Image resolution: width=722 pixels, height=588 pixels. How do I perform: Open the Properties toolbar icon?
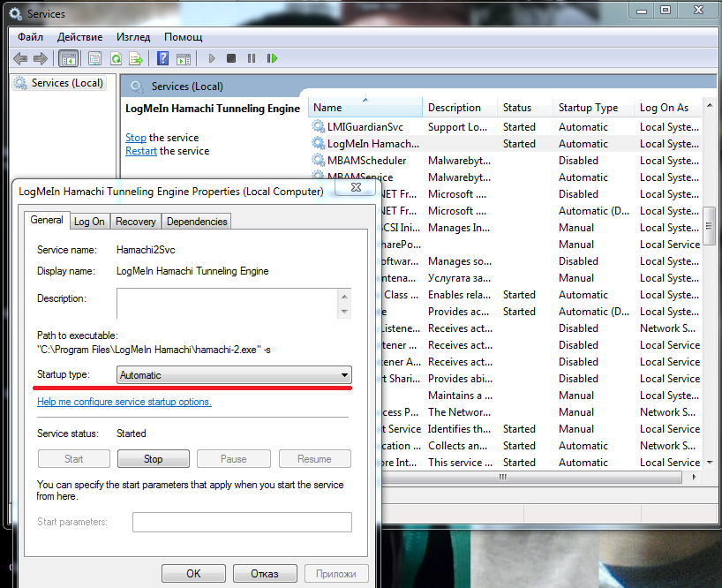[94, 58]
